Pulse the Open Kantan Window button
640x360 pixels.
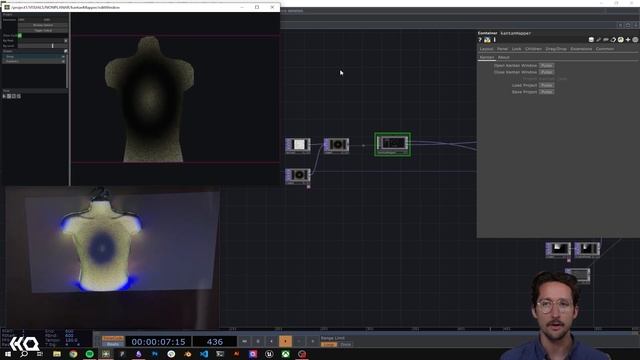click(x=547, y=65)
